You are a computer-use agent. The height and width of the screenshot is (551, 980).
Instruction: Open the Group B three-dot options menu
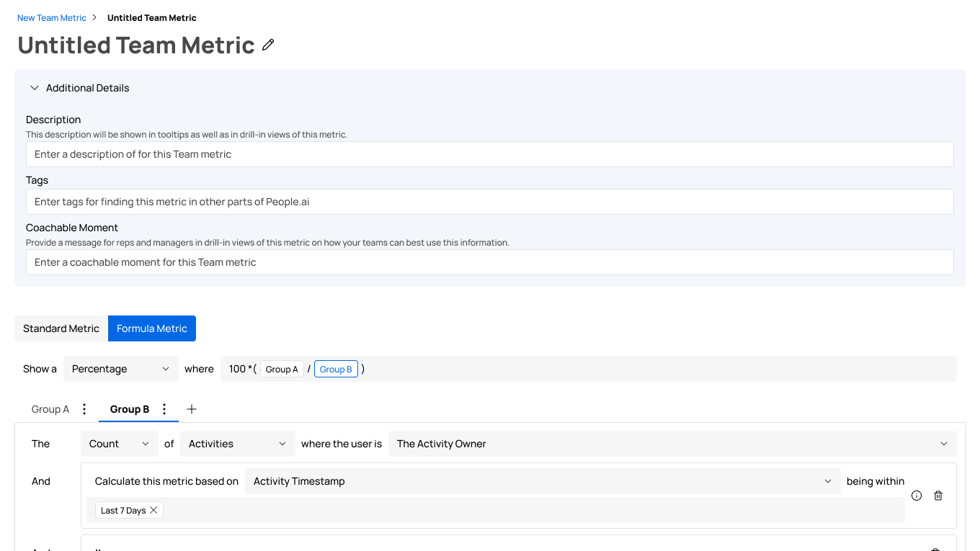click(x=164, y=409)
